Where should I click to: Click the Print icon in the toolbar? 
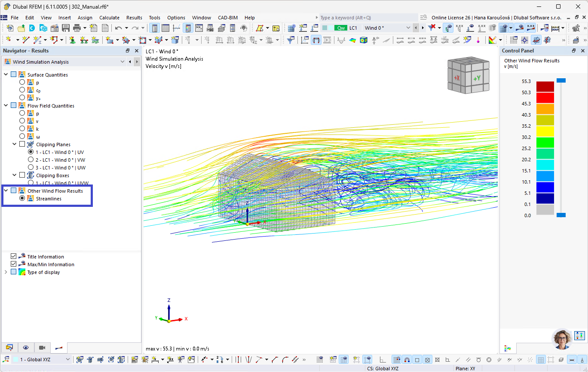[77, 28]
